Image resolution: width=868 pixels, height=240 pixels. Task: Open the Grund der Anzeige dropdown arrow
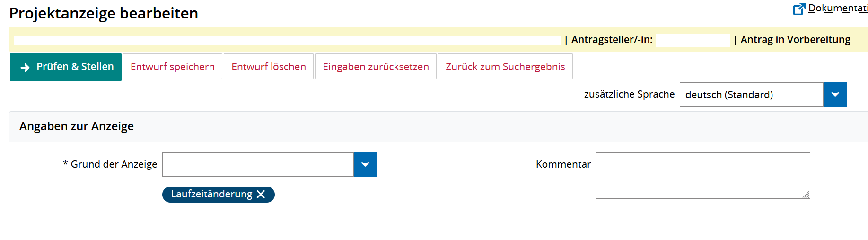click(x=365, y=165)
